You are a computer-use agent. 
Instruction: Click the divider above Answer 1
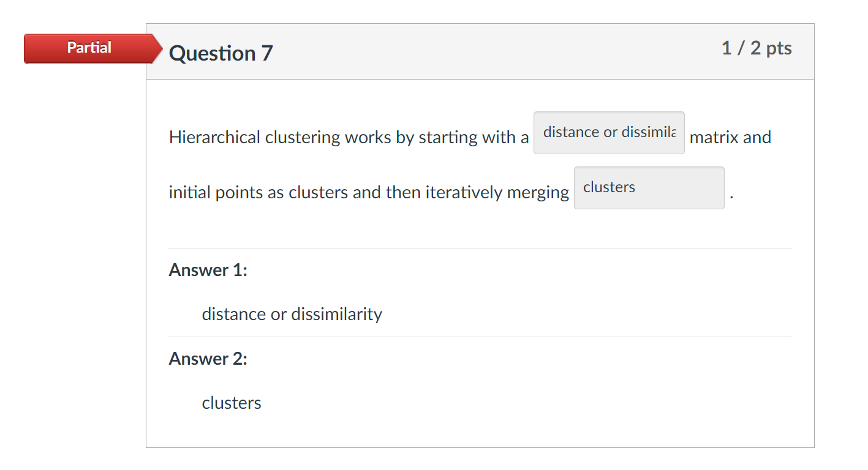[480, 248]
